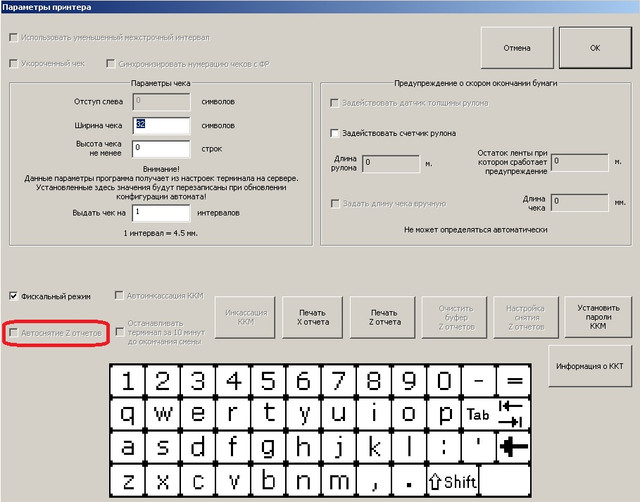Toggle Задать длину чека вручную checkbox

pyautogui.click(x=335, y=203)
